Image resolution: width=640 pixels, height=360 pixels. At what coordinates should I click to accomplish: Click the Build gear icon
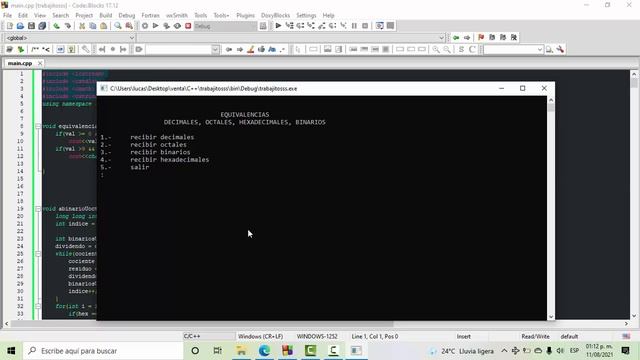[145, 26]
